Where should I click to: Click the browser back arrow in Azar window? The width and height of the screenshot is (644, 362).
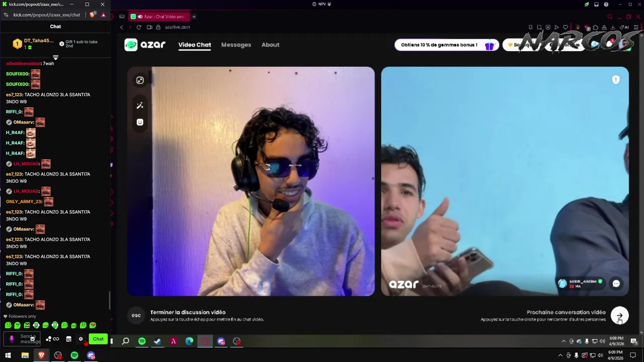click(122, 27)
